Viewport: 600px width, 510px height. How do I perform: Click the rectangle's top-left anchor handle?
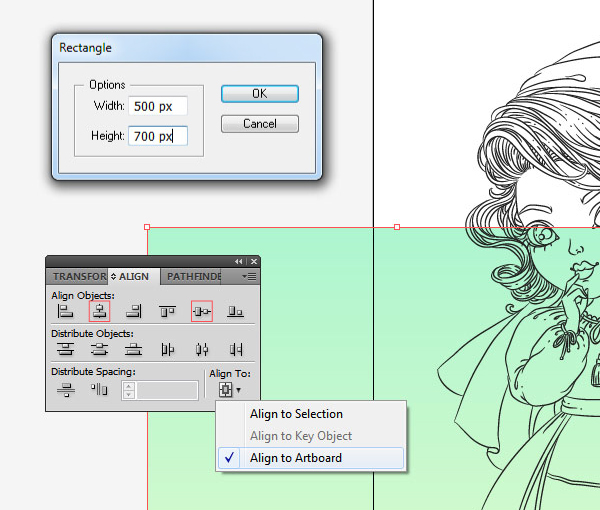click(147, 227)
